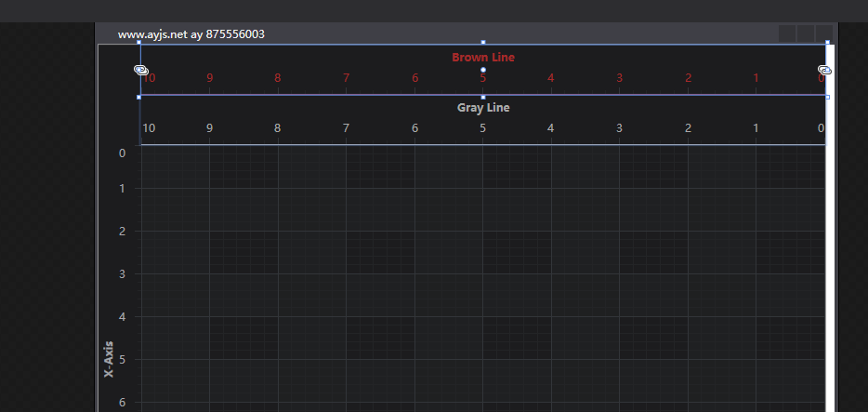
Task: Click gray tick label 9 on Gray Line
Action: click(x=209, y=128)
